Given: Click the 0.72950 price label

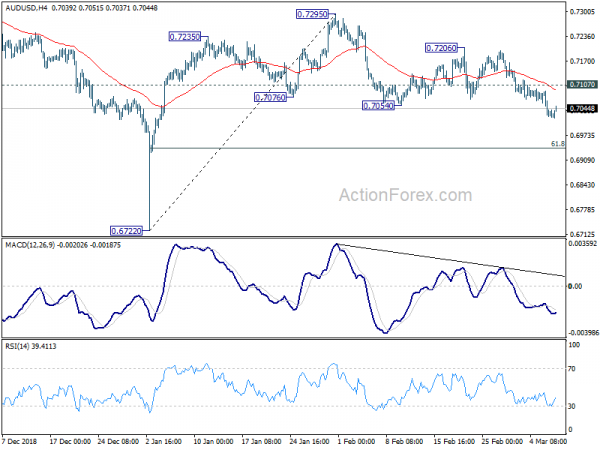Looking at the screenshot, I should click(x=313, y=14).
